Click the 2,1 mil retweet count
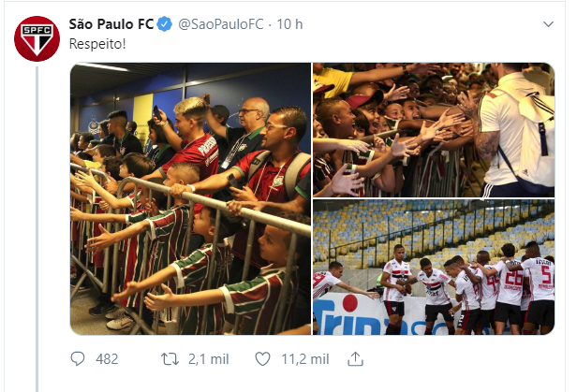577x392 pixels. point(209,359)
